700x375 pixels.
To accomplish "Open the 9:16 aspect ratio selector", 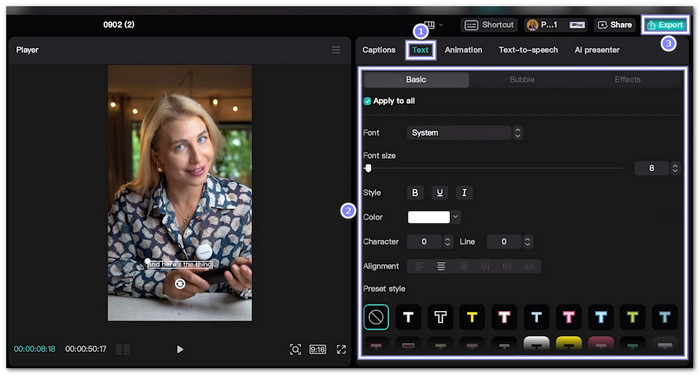I will click(x=317, y=350).
